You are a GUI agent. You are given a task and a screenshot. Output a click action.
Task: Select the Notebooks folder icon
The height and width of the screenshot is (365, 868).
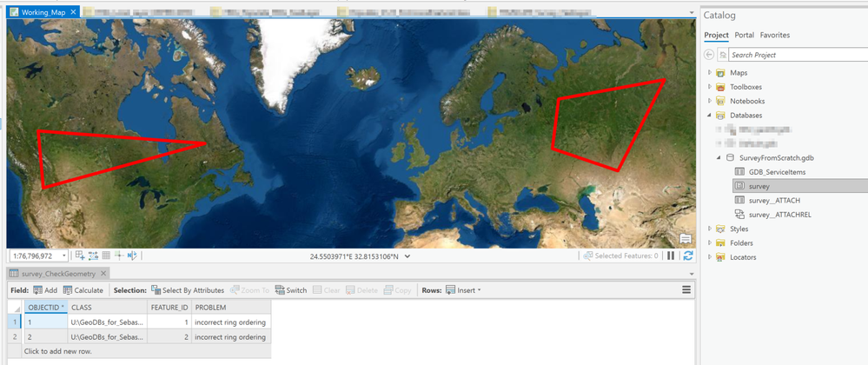point(720,102)
